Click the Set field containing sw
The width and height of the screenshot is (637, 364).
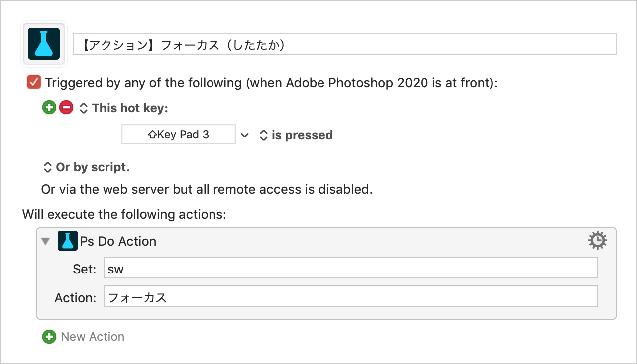tap(350, 268)
